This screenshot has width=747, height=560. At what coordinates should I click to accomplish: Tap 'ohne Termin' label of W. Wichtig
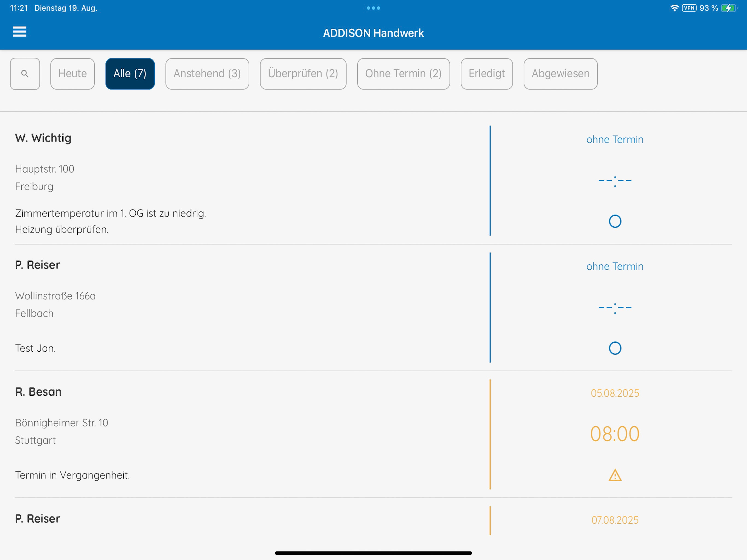615,139
